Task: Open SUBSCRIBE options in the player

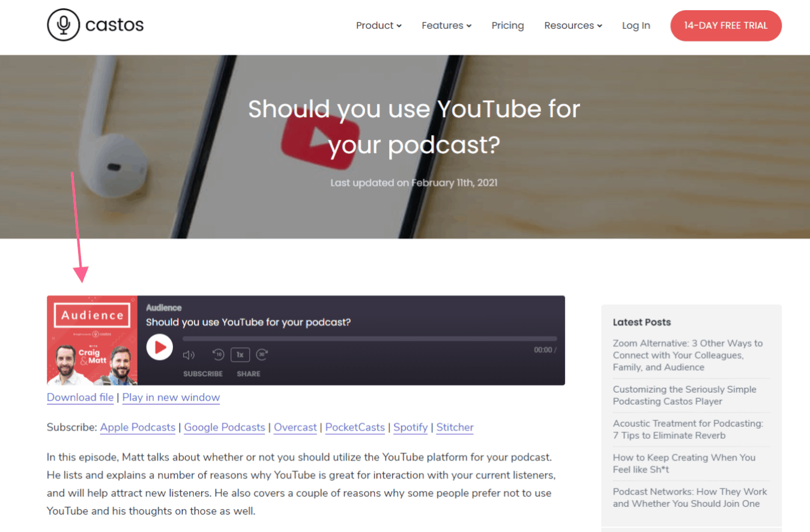Action: coord(203,373)
